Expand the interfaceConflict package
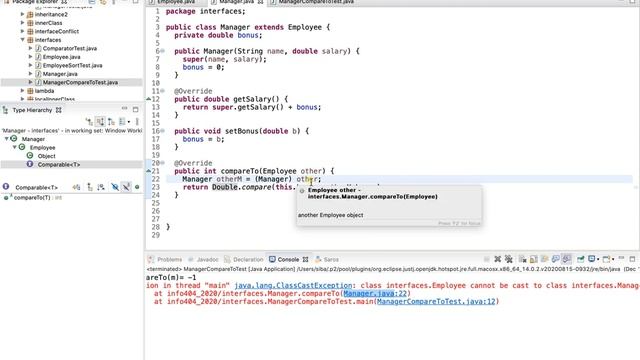The image size is (640, 360). point(22,31)
